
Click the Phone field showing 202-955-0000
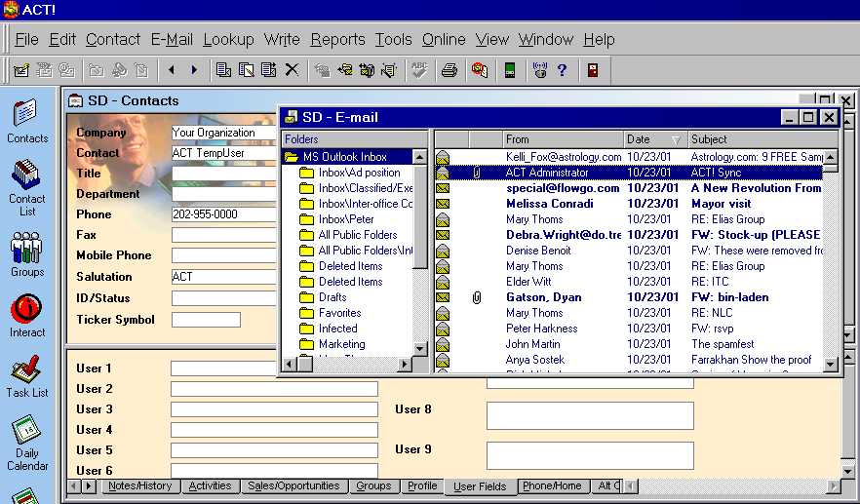click(x=224, y=214)
